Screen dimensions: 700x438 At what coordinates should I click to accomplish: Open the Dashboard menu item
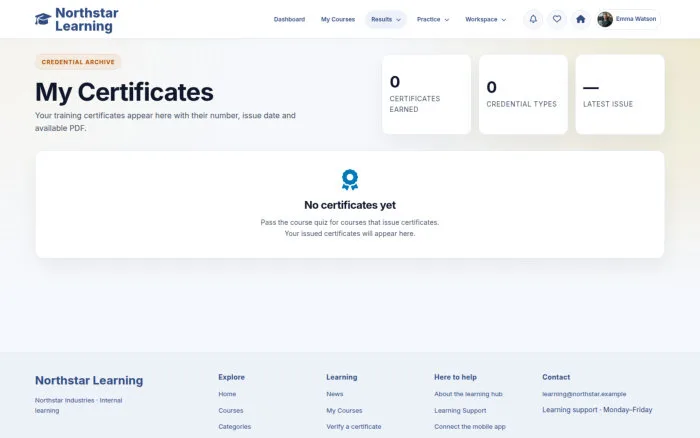[x=289, y=19]
